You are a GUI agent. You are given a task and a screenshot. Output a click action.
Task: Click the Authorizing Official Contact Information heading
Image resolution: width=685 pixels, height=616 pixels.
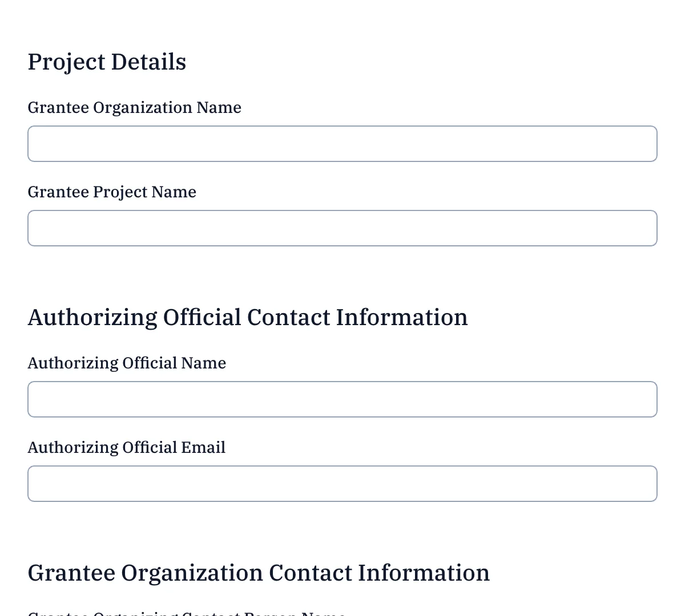[x=248, y=317]
